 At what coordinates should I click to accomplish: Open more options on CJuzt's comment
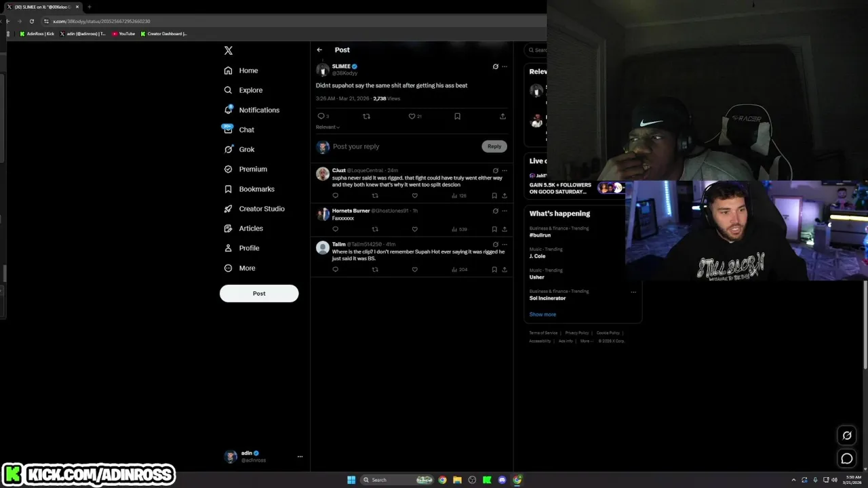[x=505, y=170]
